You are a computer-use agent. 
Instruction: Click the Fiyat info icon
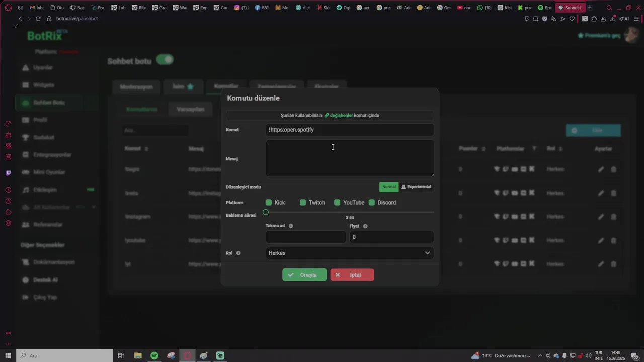click(365, 226)
